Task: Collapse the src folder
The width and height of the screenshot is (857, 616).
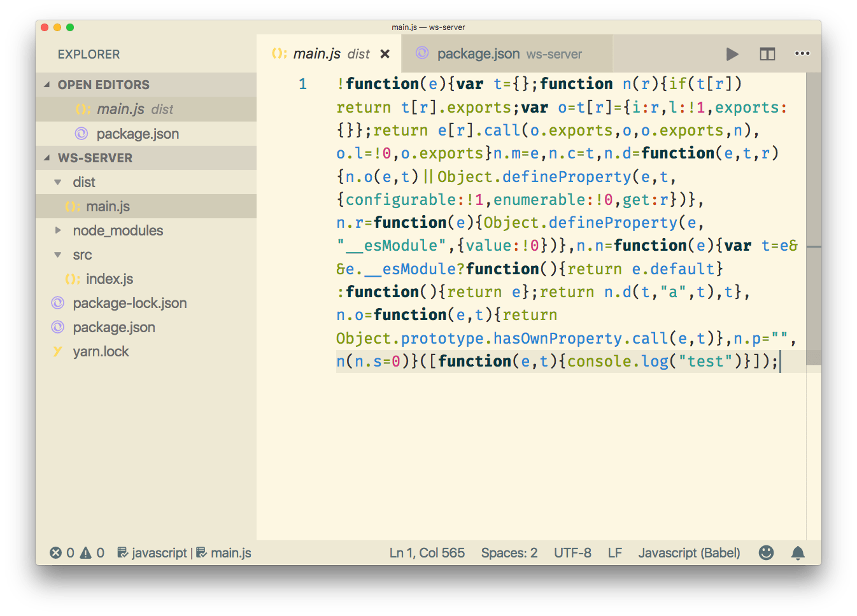Action: click(x=58, y=255)
